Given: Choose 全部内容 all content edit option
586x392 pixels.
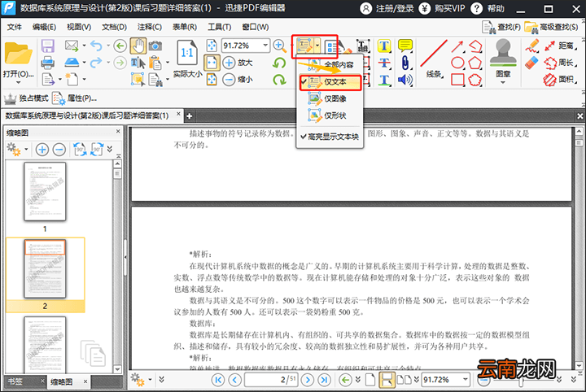Looking at the screenshot, I should [330, 64].
